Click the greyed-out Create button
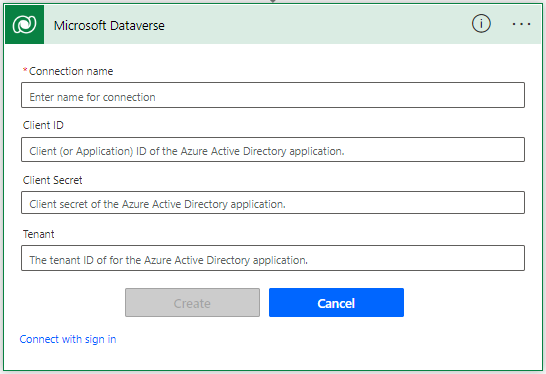The width and height of the screenshot is (546, 374). pyautogui.click(x=192, y=303)
